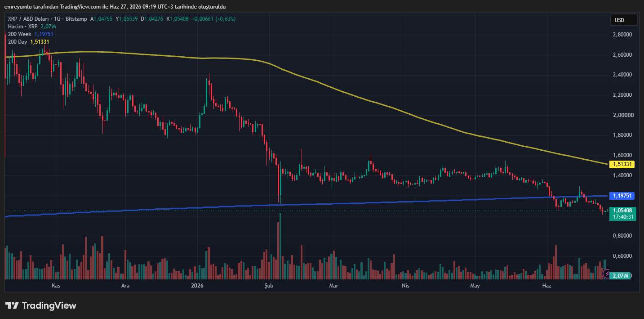The width and height of the screenshot is (644, 319).
Task: Click the tallest volume bar in February
Action: (280, 246)
